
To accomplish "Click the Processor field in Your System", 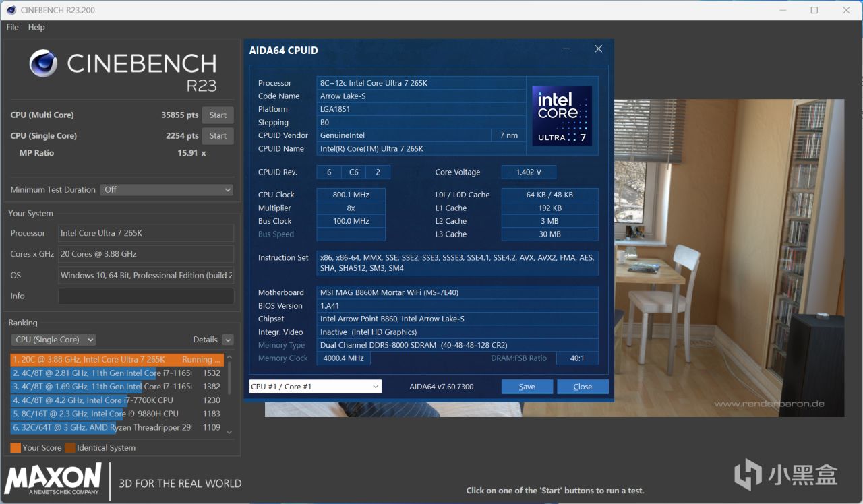I will [x=146, y=233].
